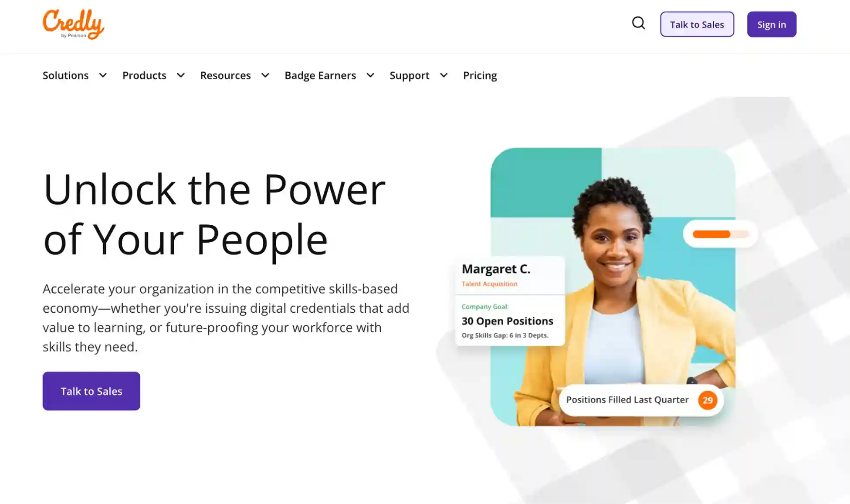
Task: Click the orange progress bar pill
Action: point(720,234)
